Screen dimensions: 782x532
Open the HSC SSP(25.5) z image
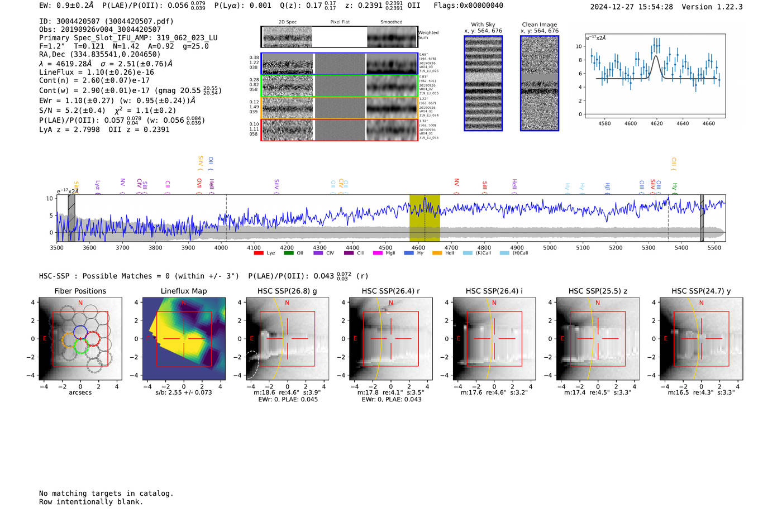coord(598,339)
